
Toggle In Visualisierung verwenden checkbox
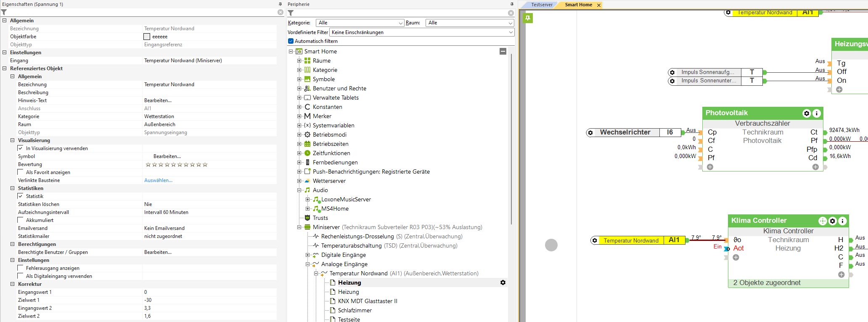pyautogui.click(x=21, y=148)
